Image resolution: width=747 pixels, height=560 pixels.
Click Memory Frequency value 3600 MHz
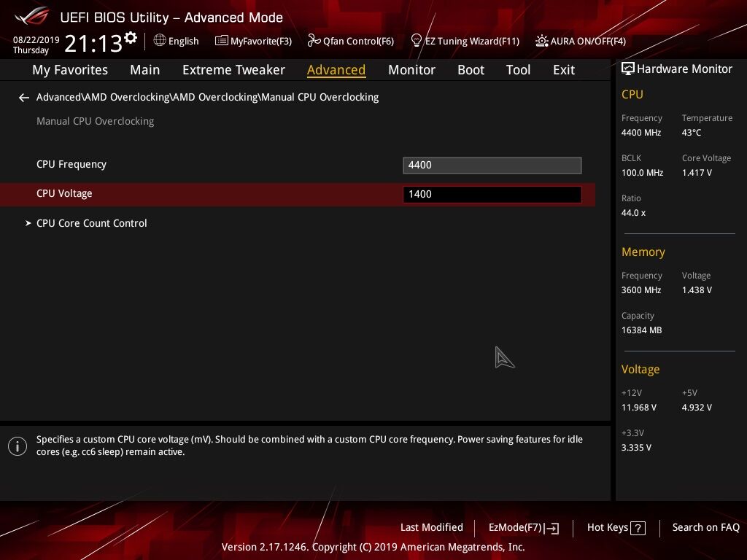pos(641,290)
